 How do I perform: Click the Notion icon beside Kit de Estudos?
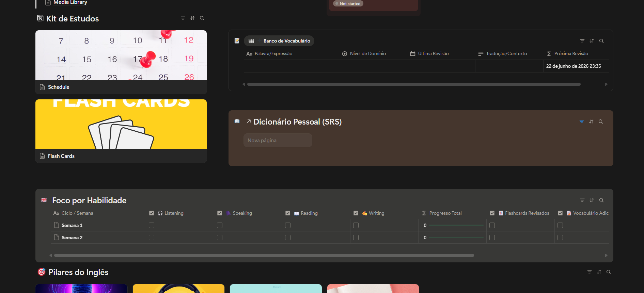[x=40, y=18]
